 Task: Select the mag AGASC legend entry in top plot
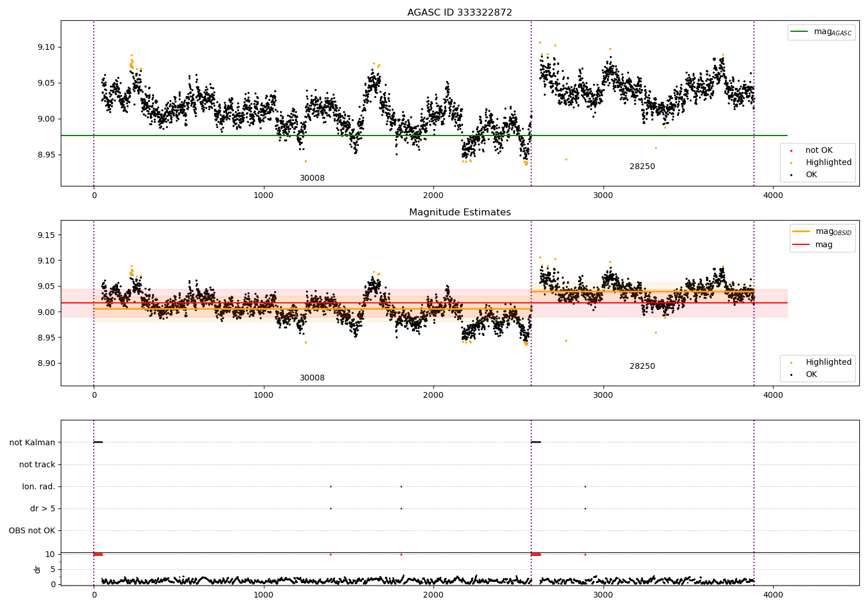coord(821,32)
